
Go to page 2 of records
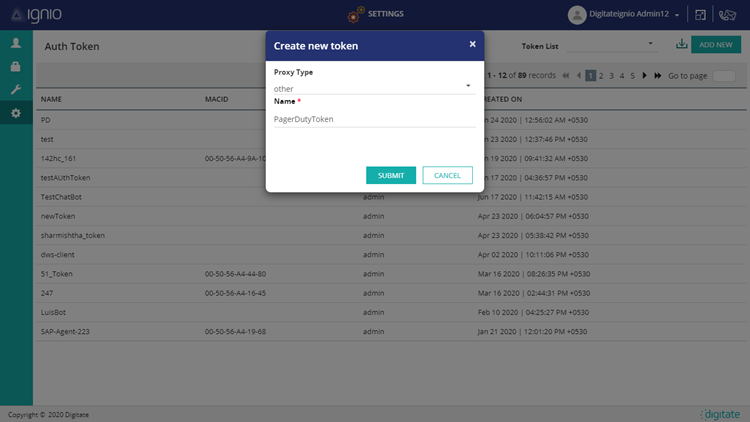tap(601, 75)
